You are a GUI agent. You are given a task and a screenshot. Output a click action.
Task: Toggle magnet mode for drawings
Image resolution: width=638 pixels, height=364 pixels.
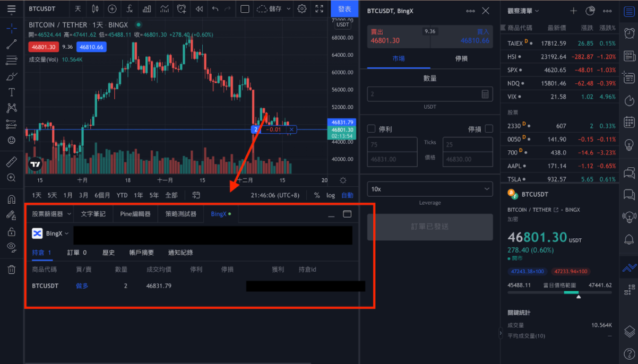tap(11, 200)
